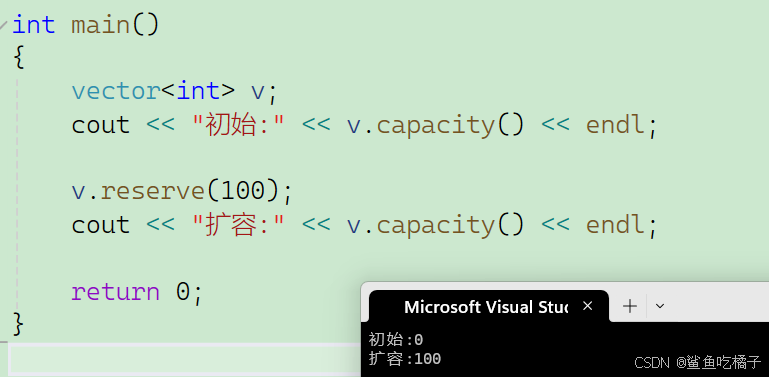
Task: Open a new console tab with plus
Action: tap(630, 306)
